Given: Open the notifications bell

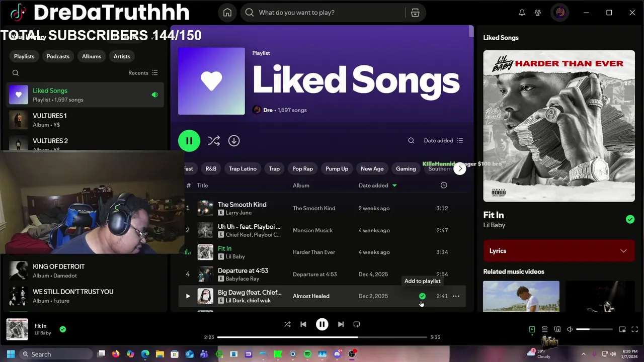Looking at the screenshot, I should coord(522,13).
